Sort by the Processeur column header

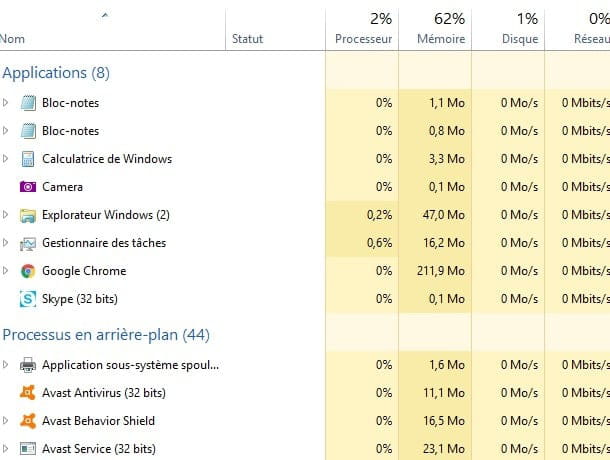[362, 29]
